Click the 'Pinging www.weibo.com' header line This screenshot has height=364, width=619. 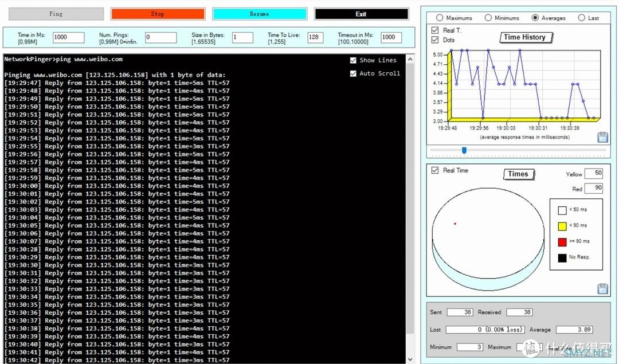(x=115, y=75)
